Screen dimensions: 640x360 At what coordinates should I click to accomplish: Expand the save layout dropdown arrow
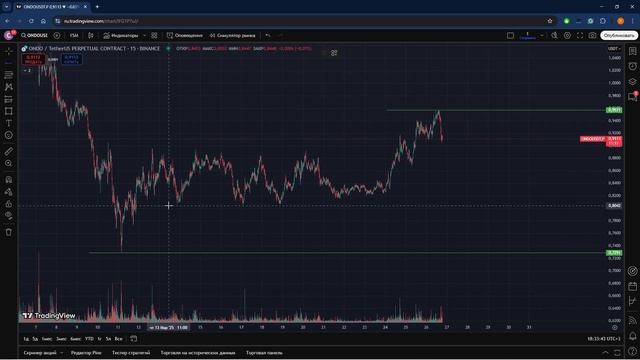click(x=542, y=36)
